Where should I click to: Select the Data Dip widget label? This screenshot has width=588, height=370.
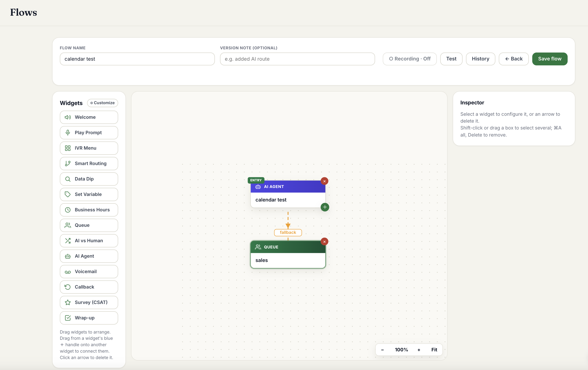pyautogui.click(x=84, y=179)
